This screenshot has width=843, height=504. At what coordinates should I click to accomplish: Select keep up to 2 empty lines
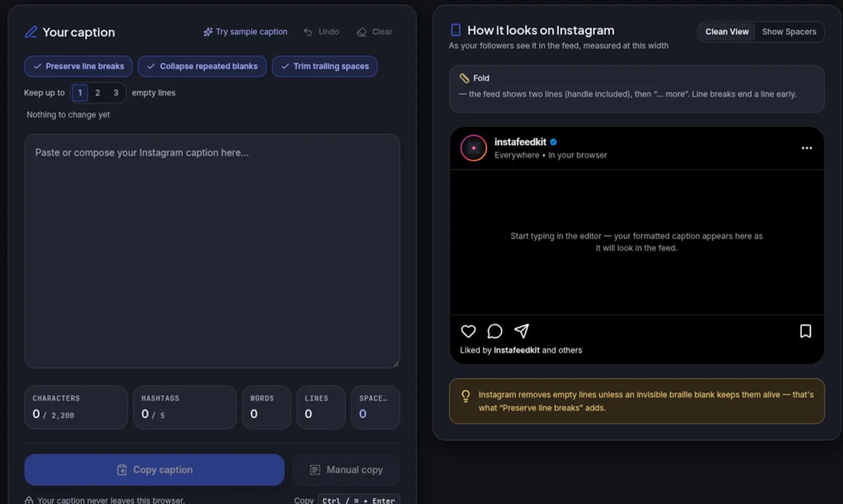coord(97,93)
